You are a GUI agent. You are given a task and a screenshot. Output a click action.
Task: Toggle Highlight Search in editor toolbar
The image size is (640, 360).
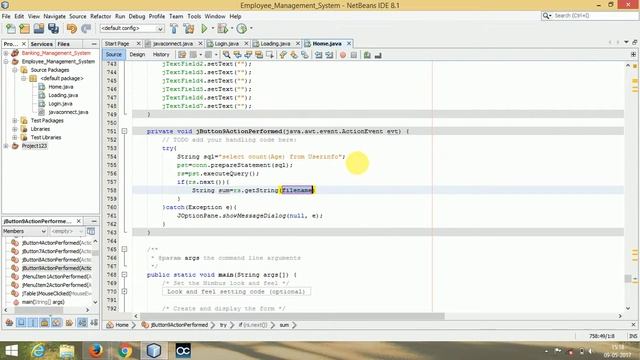coord(259,55)
